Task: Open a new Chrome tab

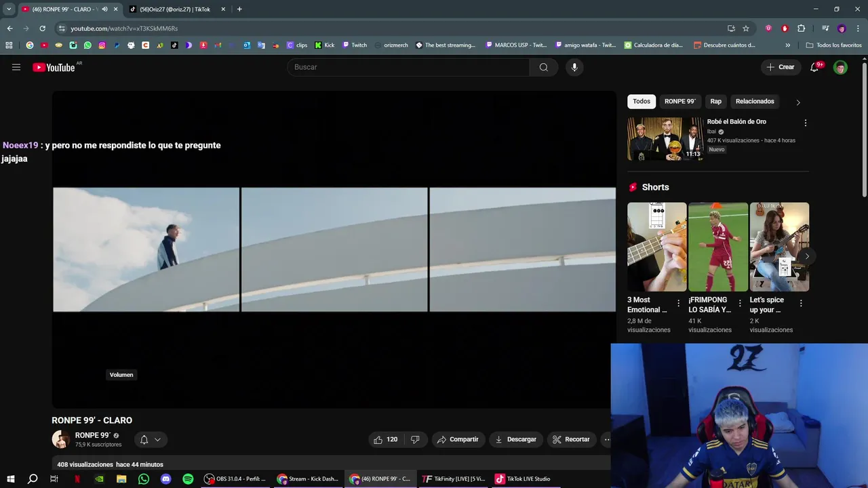Action: pos(239,9)
